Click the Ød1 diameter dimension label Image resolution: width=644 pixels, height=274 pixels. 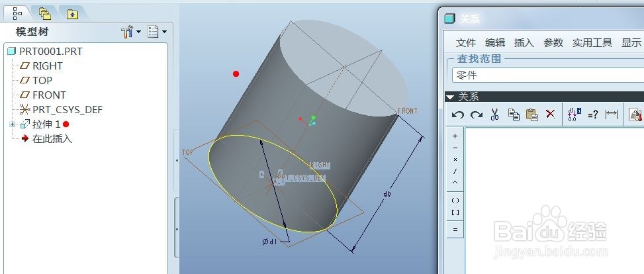[270, 242]
